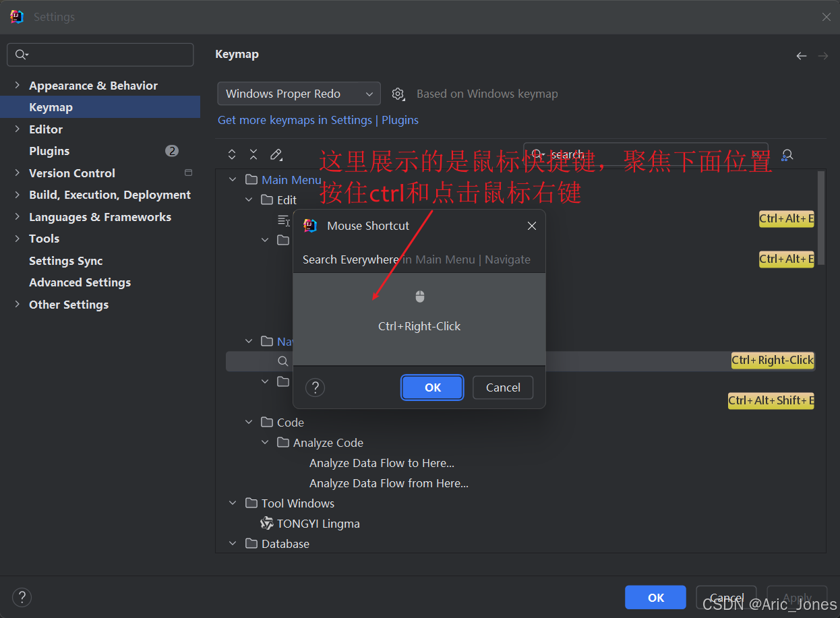Find actions by shortcut using magnifier icon
Screen dimensions: 840x618
coord(787,154)
